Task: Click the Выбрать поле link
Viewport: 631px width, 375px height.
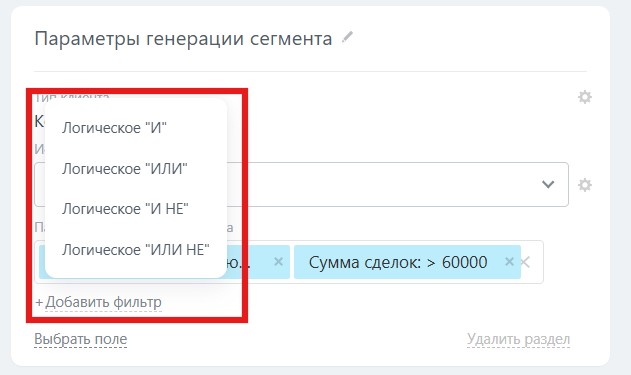Action: coord(80,339)
